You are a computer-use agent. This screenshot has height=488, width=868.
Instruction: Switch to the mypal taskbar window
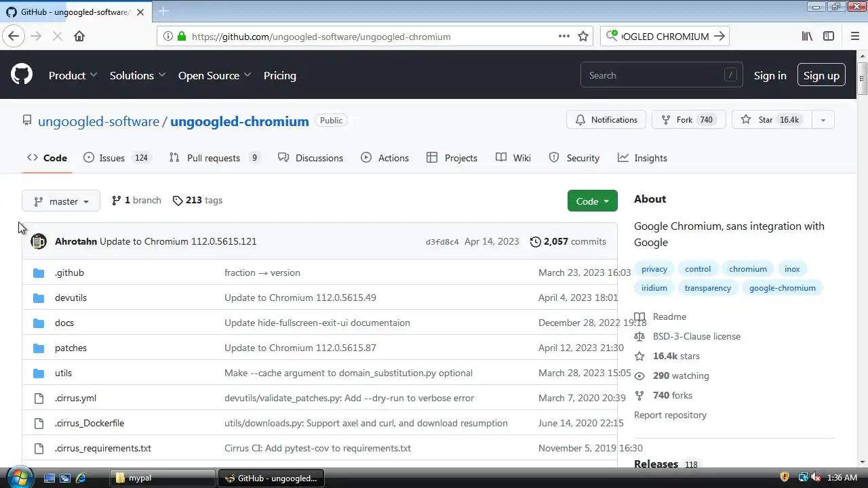pyautogui.click(x=163, y=478)
